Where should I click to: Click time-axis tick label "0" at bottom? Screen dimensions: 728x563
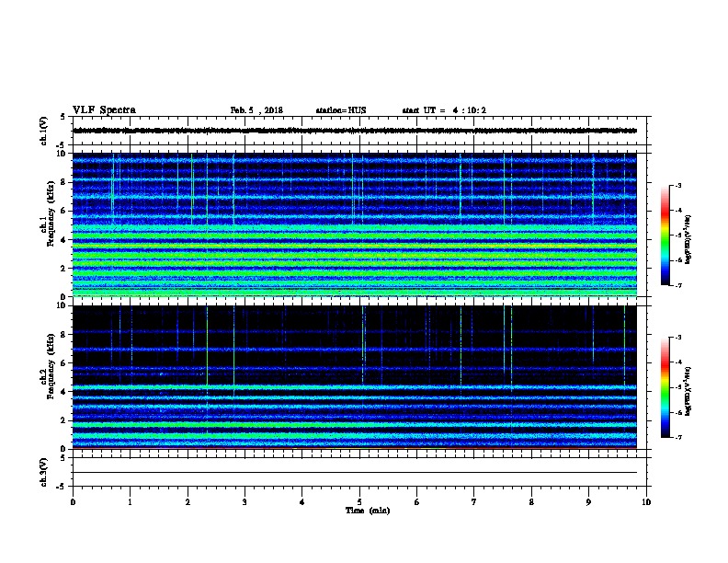pos(73,501)
